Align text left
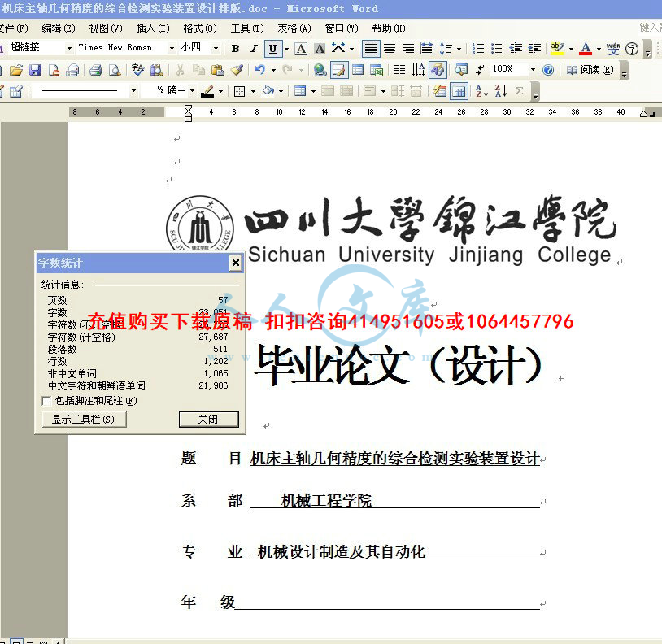The height and width of the screenshot is (644, 662). pyautogui.click(x=371, y=49)
